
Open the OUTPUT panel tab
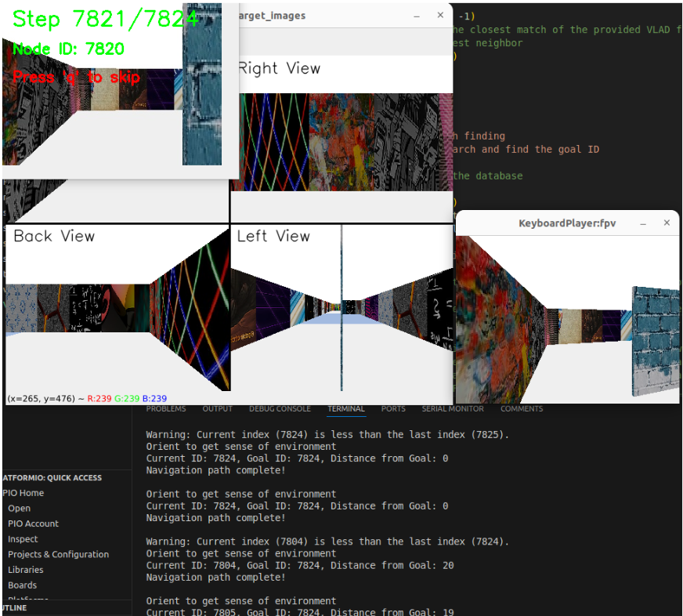click(217, 408)
